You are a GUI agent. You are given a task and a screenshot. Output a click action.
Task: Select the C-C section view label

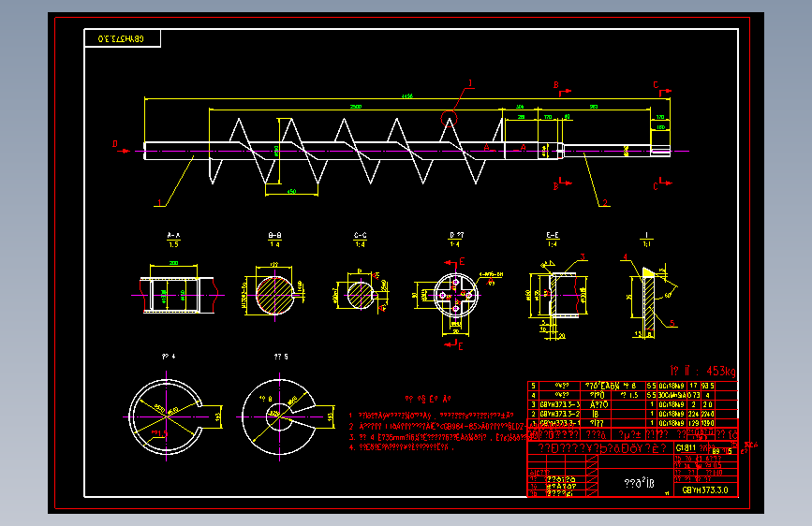pos(360,236)
